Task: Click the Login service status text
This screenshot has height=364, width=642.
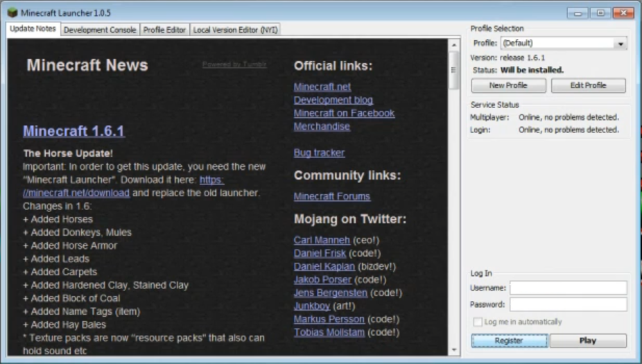Action: tap(569, 130)
